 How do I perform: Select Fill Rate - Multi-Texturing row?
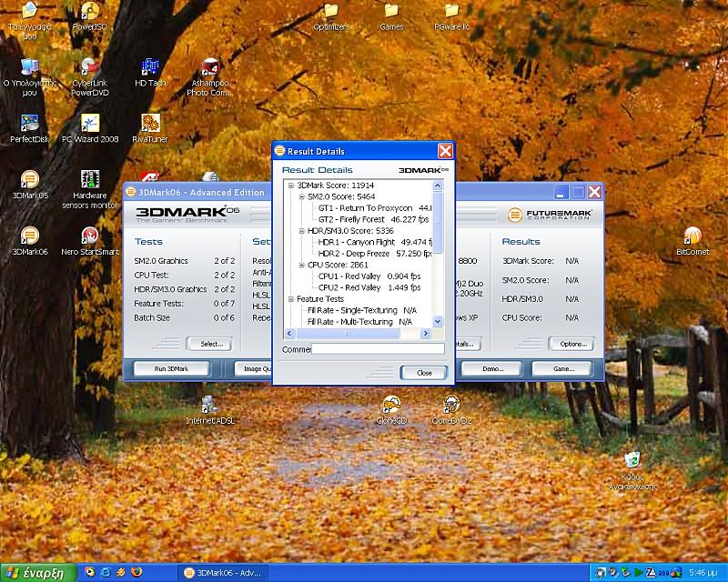(x=359, y=322)
